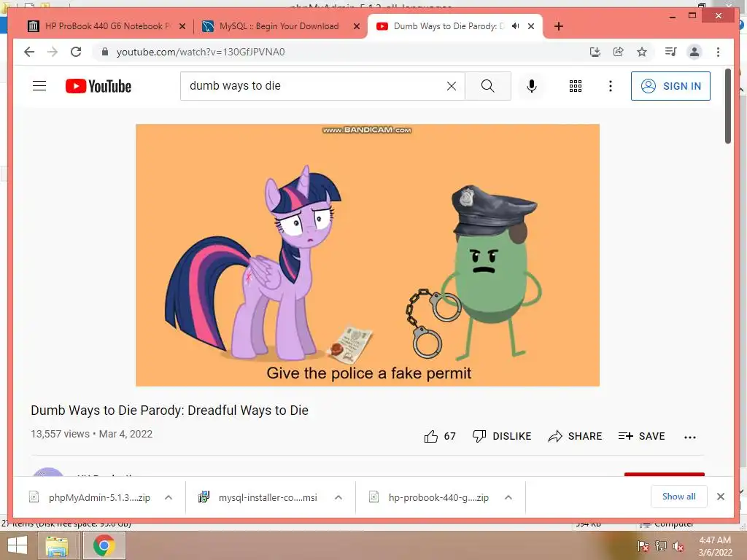This screenshot has height=560, width=747.
Task: Expand hp-probook zip download options
Action: pyautogui.click(x=508, y=497)
